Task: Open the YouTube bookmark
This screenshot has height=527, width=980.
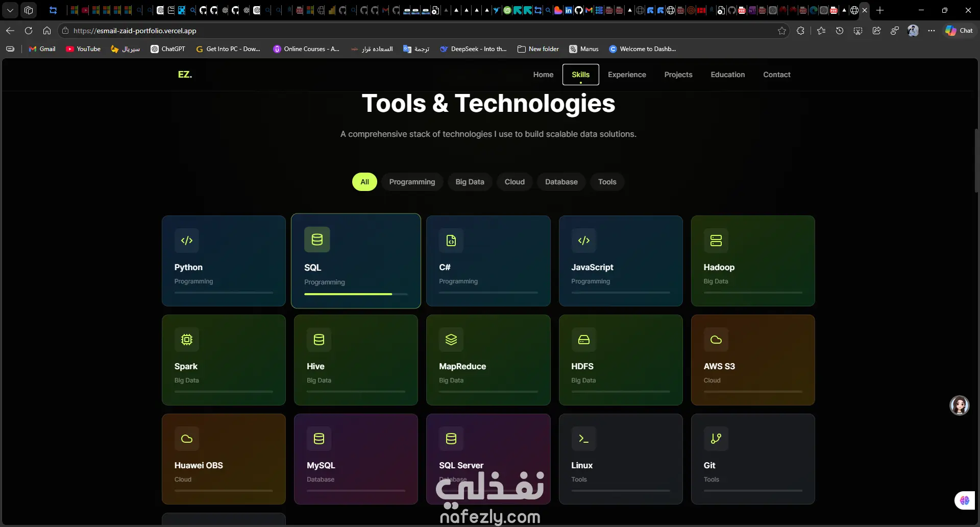Action: point(83,49)
